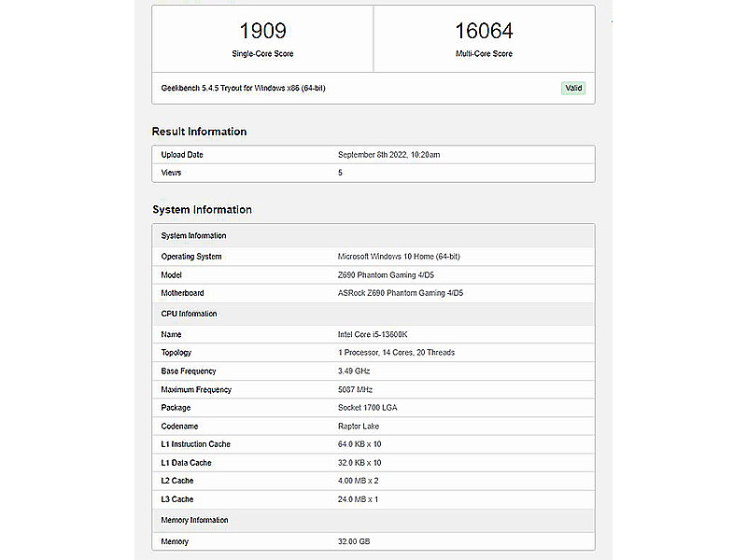Click the green Valid badge
Viewport: 747px width, 560px height.
[573, 88]
